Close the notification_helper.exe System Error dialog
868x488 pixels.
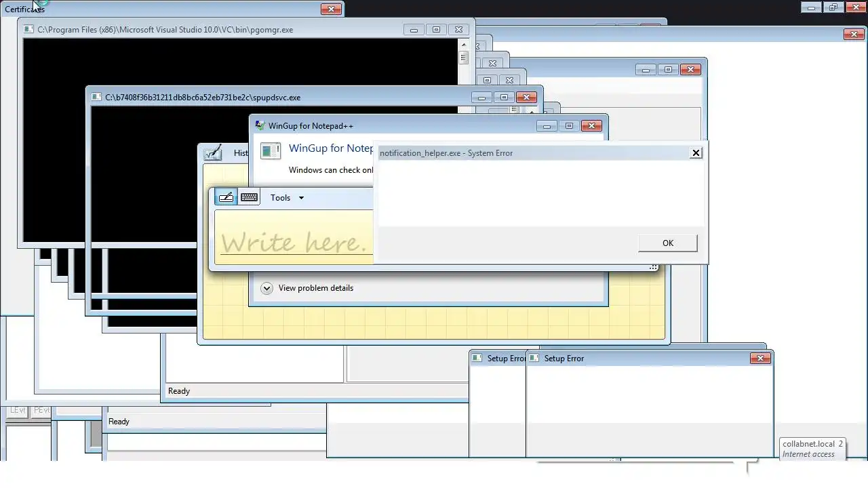point(696,152)
